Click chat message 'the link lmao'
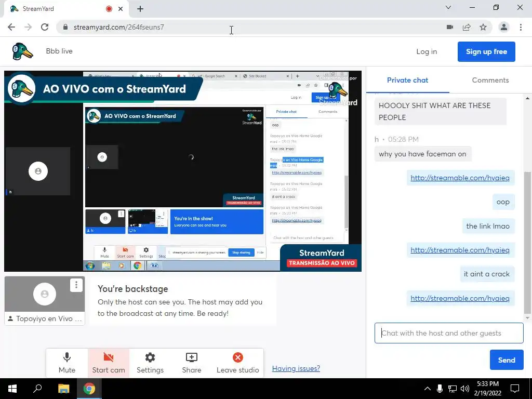532x399 pixels. pos(488,227)
